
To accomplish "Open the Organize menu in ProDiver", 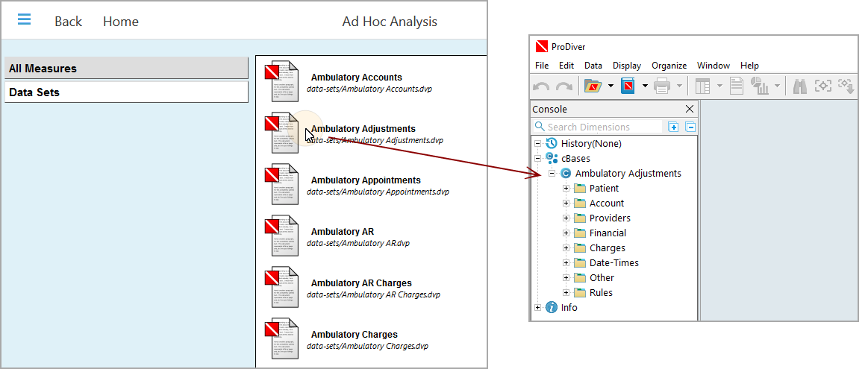I will point(669,66).
